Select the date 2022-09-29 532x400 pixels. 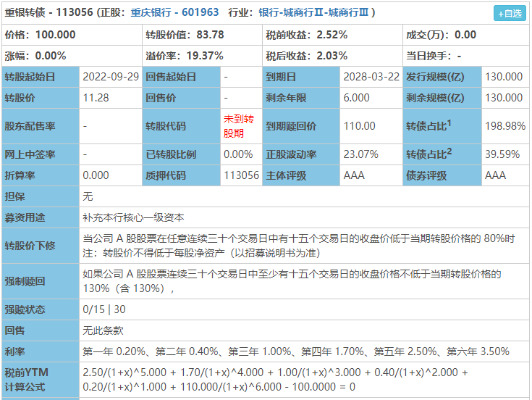click(x=111, y=77)
